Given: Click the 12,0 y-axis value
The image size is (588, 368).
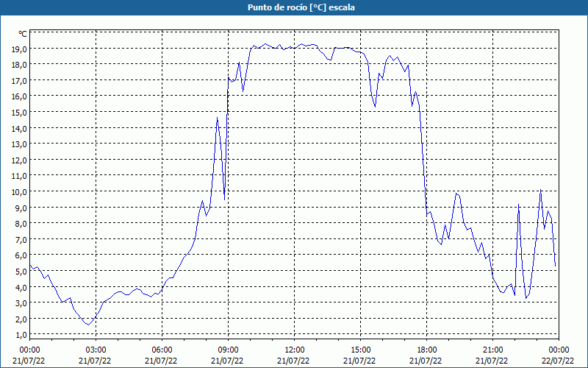Looking at the screenshot, I should 20,160.
